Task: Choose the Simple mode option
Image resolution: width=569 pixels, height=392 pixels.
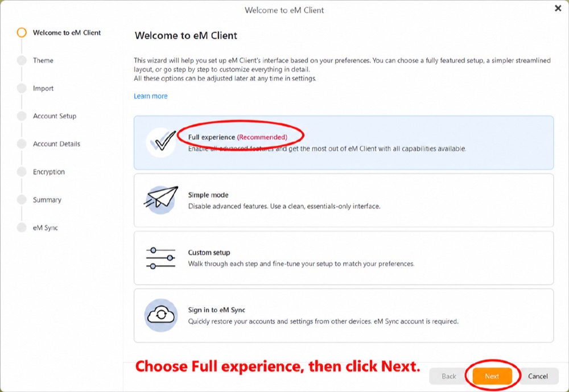Action: [344, 200]
